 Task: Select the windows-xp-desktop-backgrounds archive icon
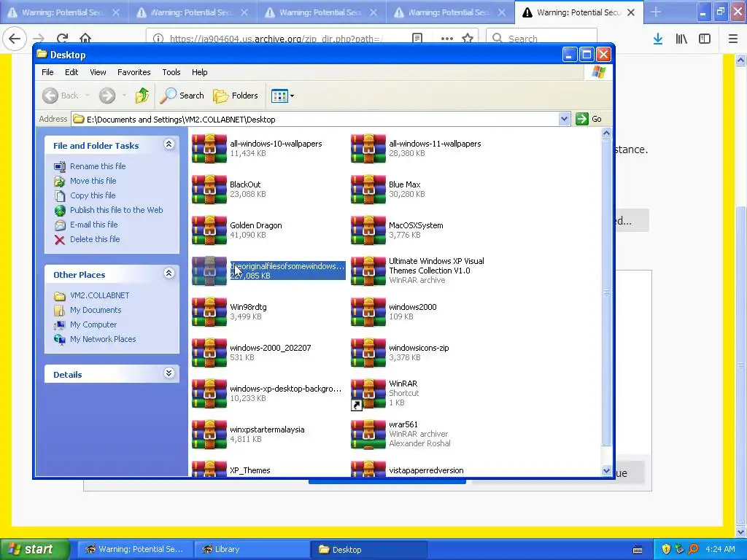coord(209,393)
